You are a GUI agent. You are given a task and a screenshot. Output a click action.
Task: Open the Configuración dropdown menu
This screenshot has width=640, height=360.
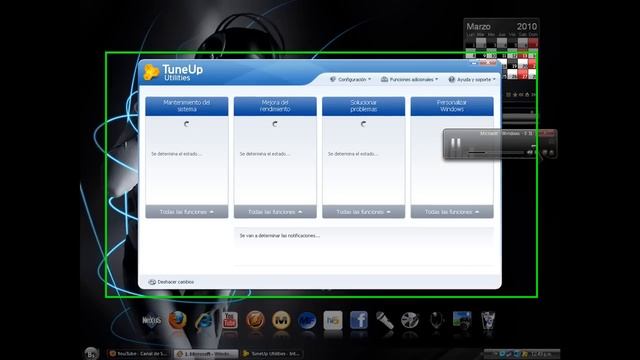click(351, 79)
